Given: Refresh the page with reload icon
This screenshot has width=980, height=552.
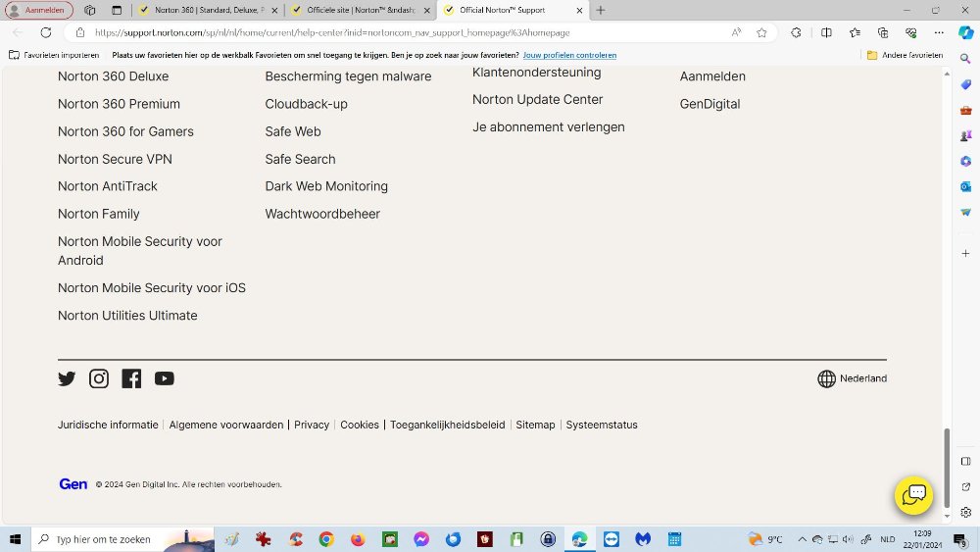Looking at the screenshot, I should (x=46, y=32).
